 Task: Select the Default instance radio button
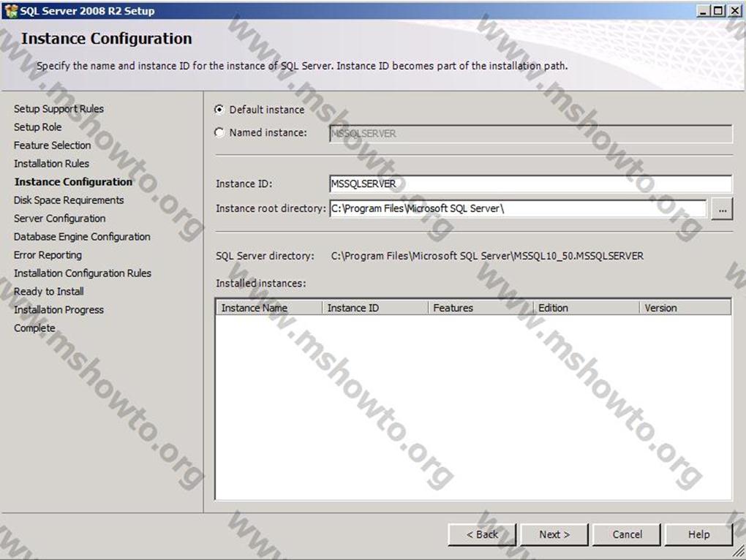(x=219, y=110)
